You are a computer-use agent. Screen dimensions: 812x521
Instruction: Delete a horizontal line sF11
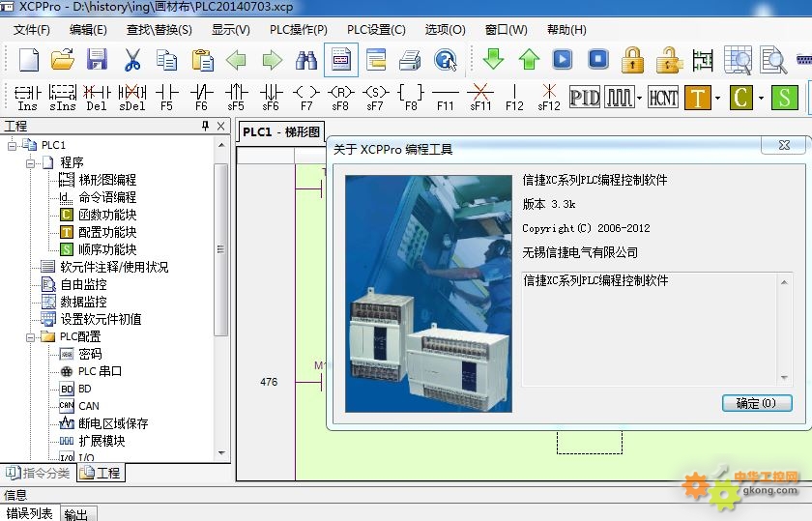coord(480,98)
